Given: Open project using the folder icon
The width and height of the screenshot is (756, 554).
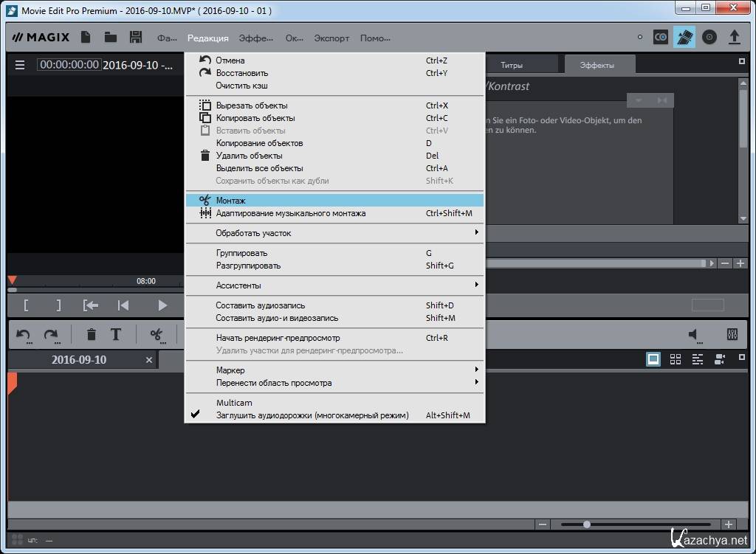Looking at the screenshot, I should pos(111,37).
